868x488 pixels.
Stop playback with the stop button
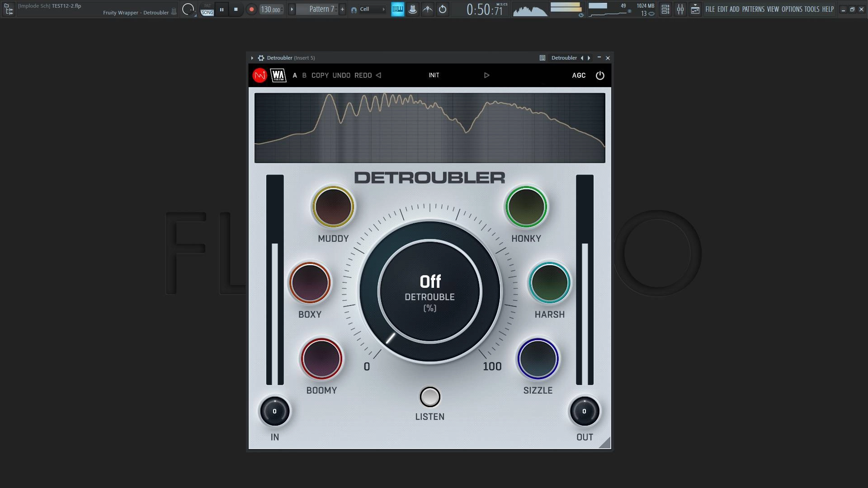(236, 9)
